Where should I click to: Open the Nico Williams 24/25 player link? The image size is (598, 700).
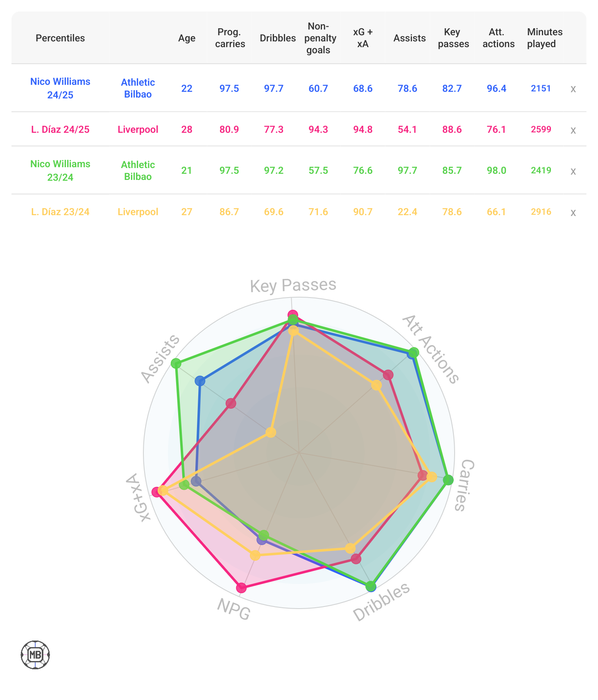tap(60, 88)
